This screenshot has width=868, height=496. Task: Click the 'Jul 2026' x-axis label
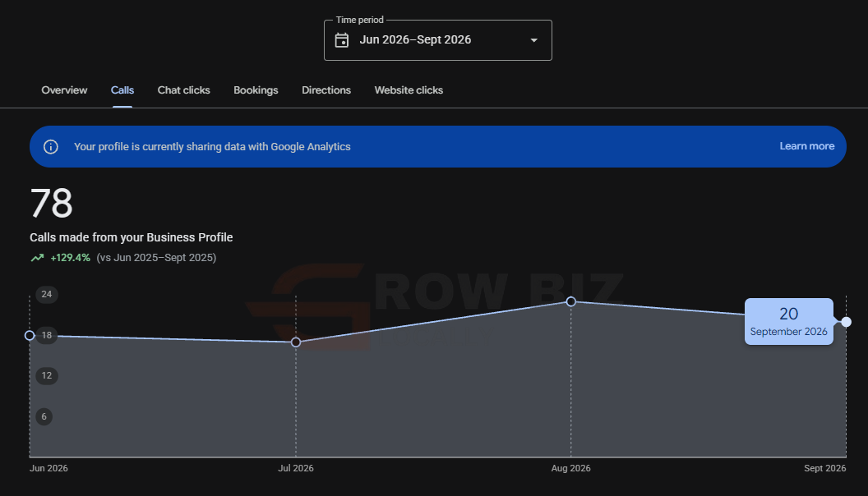296,468
